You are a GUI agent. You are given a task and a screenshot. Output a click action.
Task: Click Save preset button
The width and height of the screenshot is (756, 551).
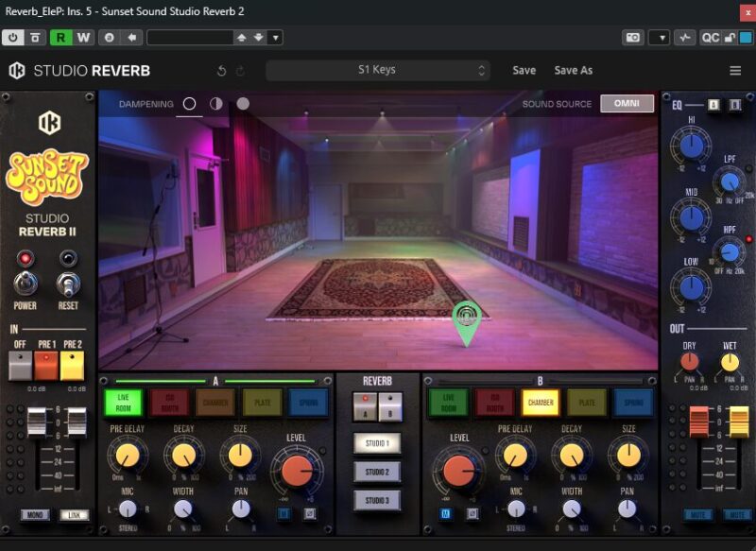(524, 70)
